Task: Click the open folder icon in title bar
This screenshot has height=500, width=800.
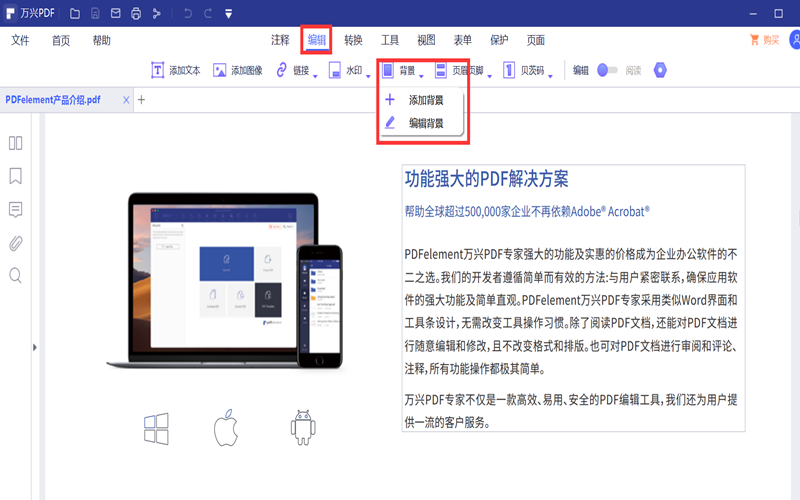Action: (75, 14)
